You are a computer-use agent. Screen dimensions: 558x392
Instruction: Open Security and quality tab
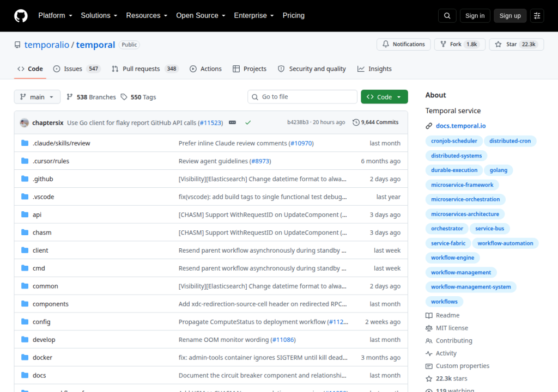[x=312, y=69]
